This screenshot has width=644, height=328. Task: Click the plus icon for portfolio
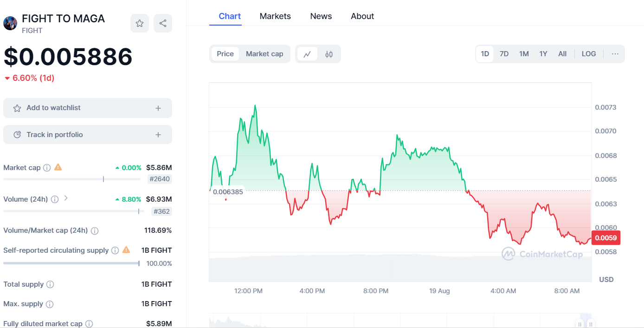point(158,135)
